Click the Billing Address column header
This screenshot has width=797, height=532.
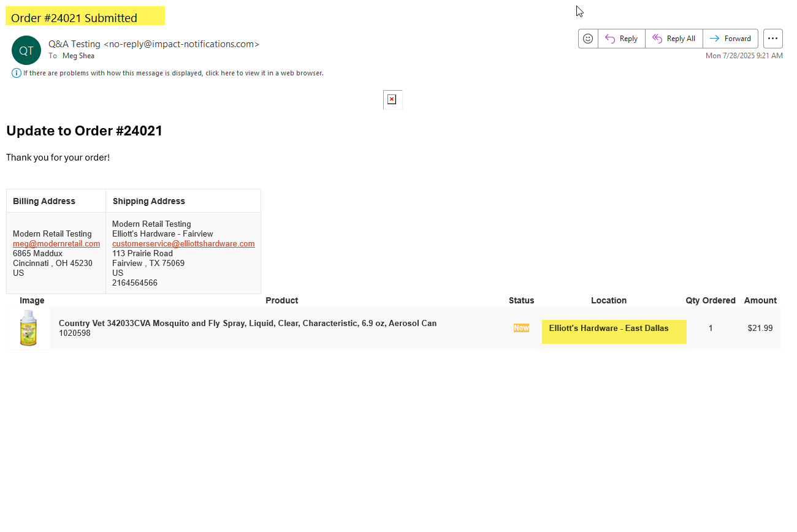coord(44,201)
